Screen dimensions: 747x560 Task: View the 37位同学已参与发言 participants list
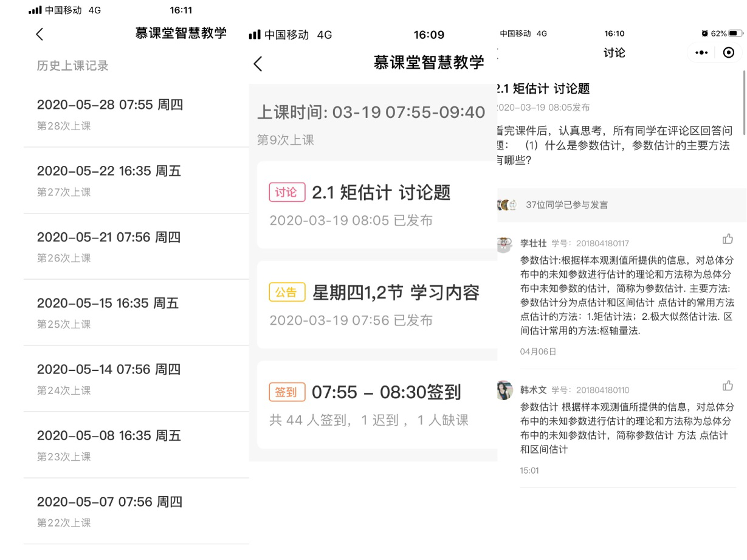(x=566, y=205)
